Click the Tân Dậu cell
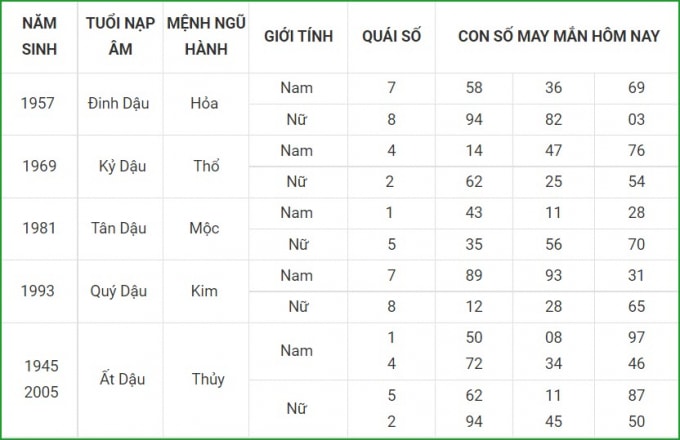 pos(118,228)
